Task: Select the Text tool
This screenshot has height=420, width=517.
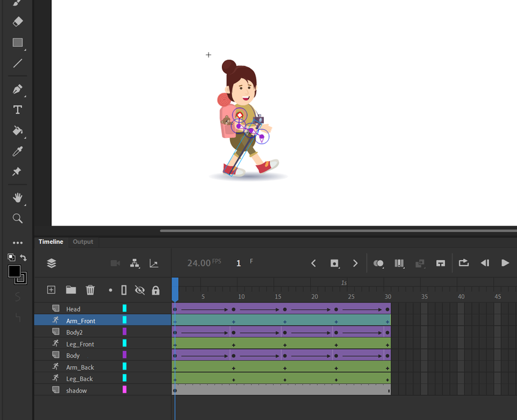Action: [x=17, y=109]
